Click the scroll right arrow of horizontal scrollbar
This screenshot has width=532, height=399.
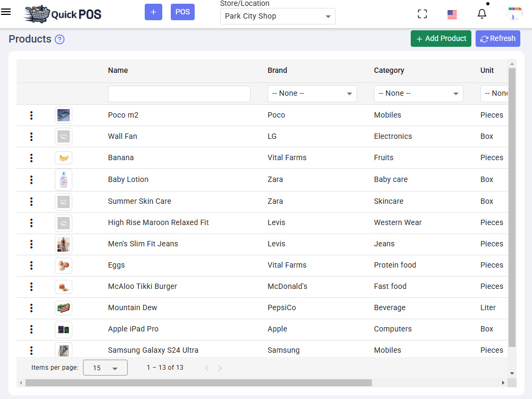coord(503,383)
